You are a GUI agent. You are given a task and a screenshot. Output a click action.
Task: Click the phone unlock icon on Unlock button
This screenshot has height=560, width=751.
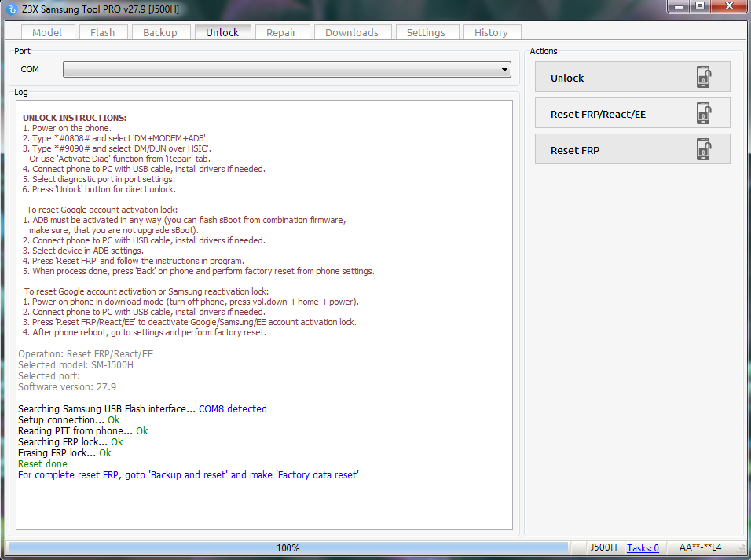pyautogui.click(x=704, y=77)
